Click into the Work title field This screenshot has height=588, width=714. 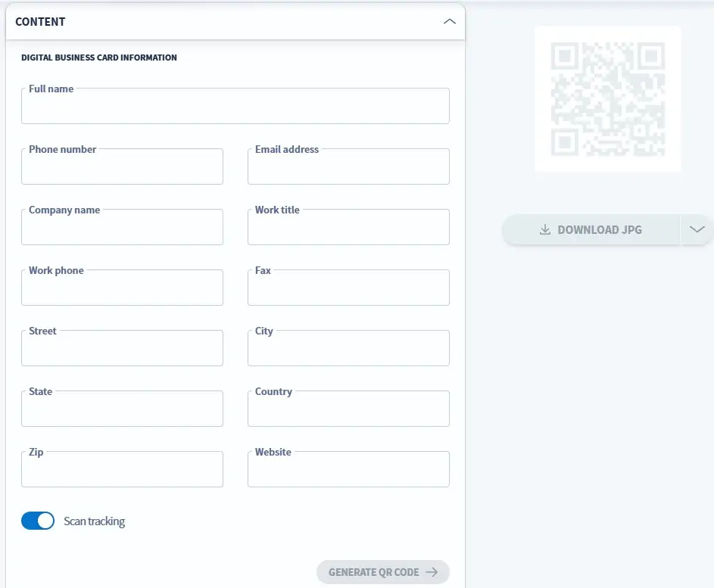348,227
